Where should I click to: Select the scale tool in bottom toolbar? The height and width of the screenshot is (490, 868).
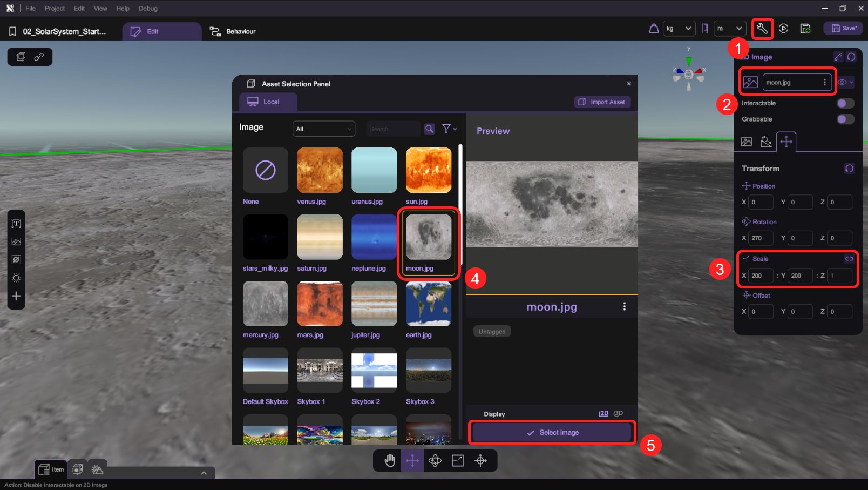coord(457,460)
